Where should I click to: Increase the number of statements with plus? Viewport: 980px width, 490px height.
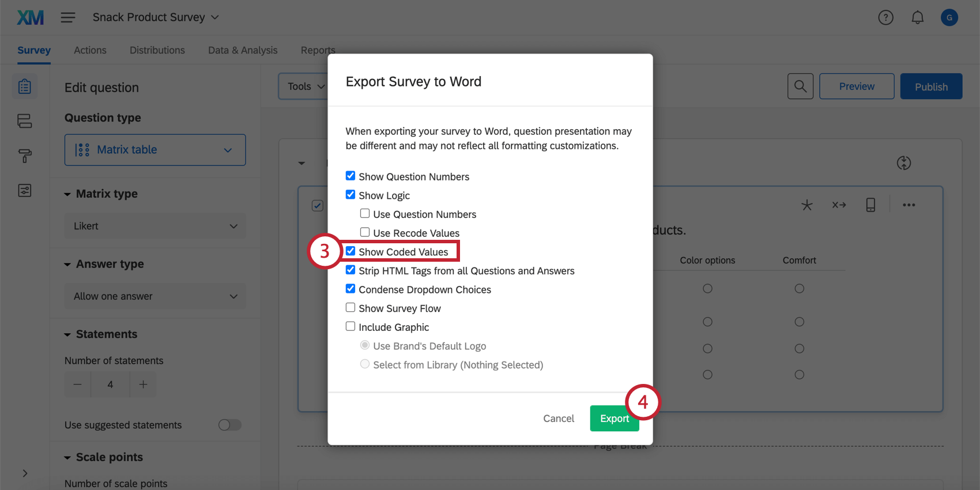pos(144,385)
